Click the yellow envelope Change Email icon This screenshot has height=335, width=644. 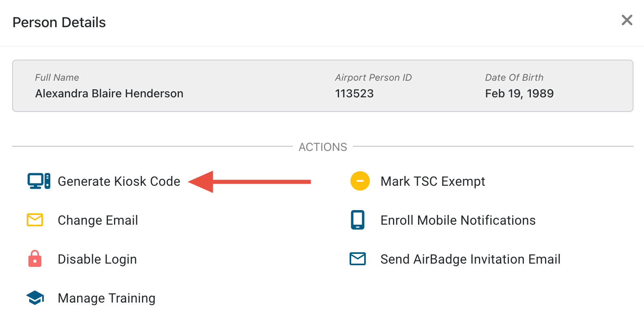coord(35,220)
